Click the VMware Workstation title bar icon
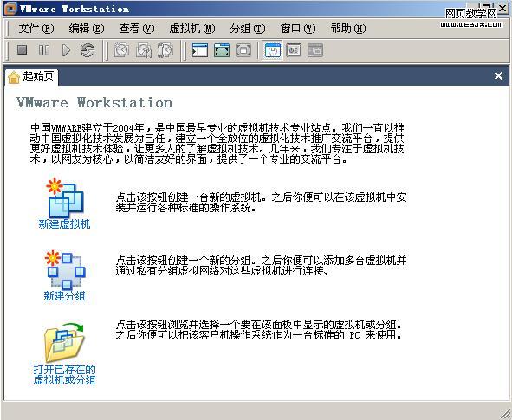The width and height of the screenshot is (512, 420). 10,9
